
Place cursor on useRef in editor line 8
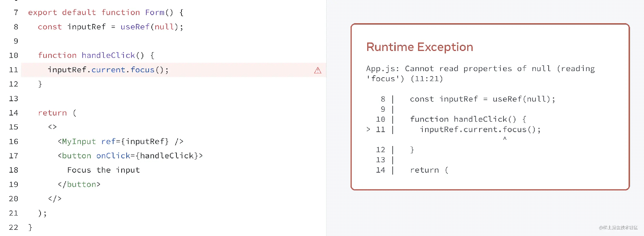coord(135,27)
